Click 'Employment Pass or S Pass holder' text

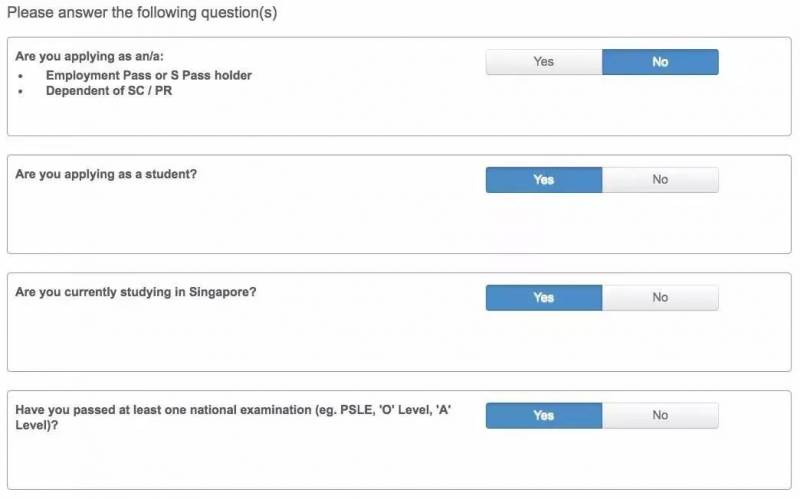point(148,75)
